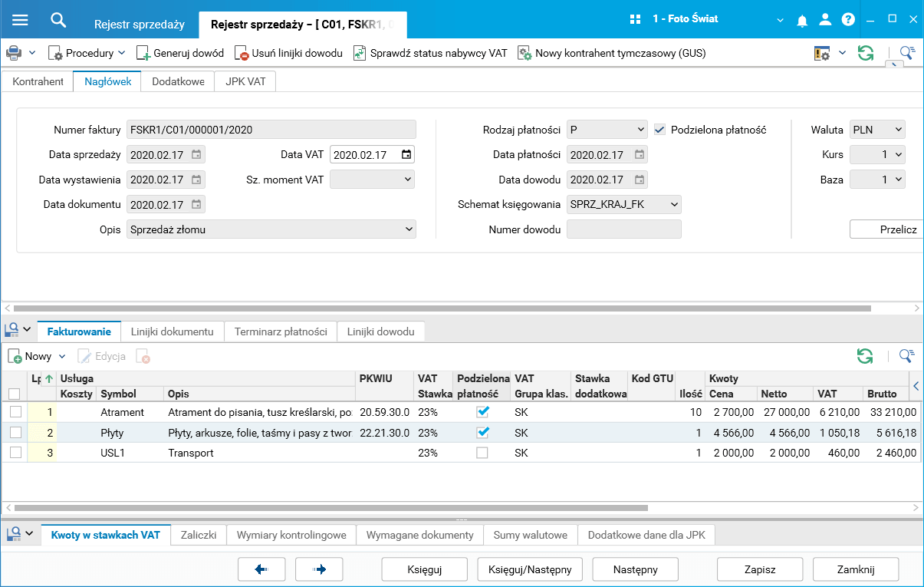Screen dimensions: 924x587
Task: Click Usuń linijki dowodu icon
Action: (242, 53)
